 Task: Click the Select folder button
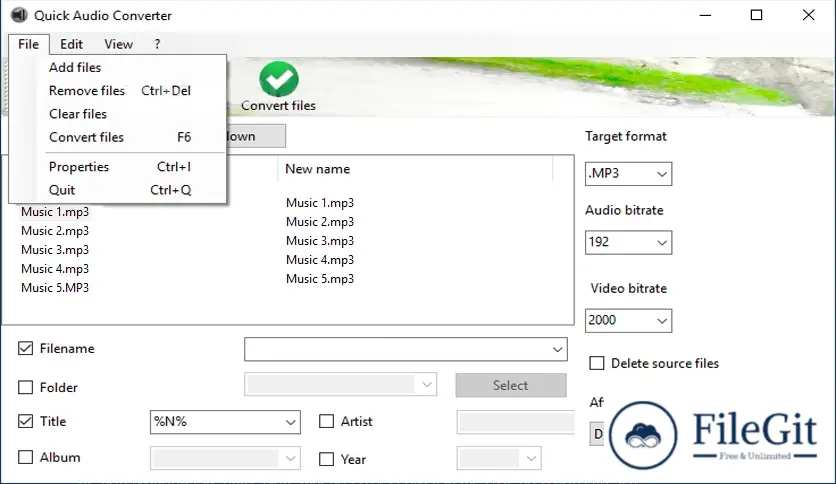click(510, 385)
